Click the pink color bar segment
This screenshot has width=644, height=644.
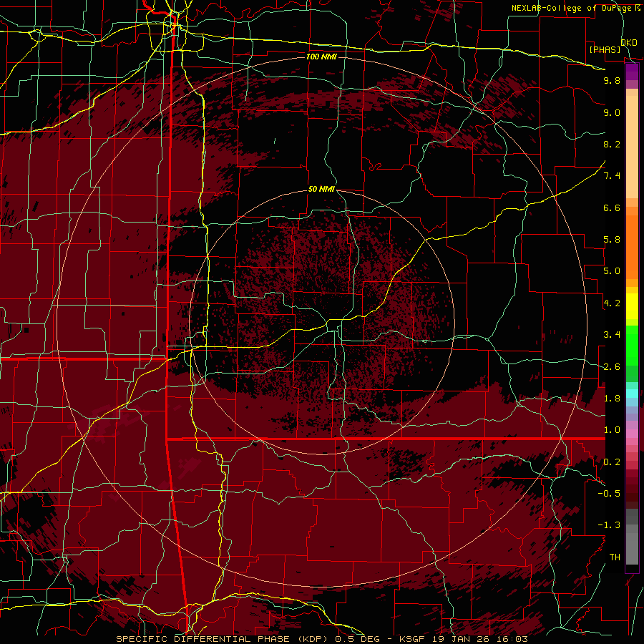pos(632,434)
